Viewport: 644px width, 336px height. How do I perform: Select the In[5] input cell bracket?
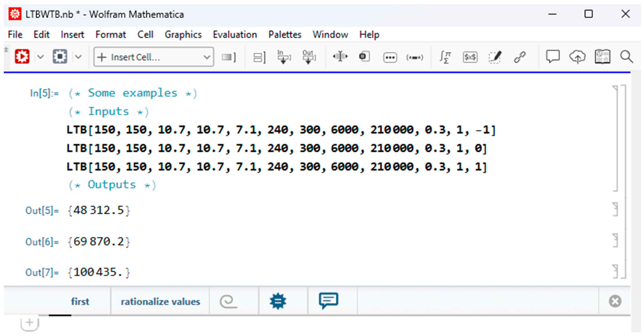[615, 138]
